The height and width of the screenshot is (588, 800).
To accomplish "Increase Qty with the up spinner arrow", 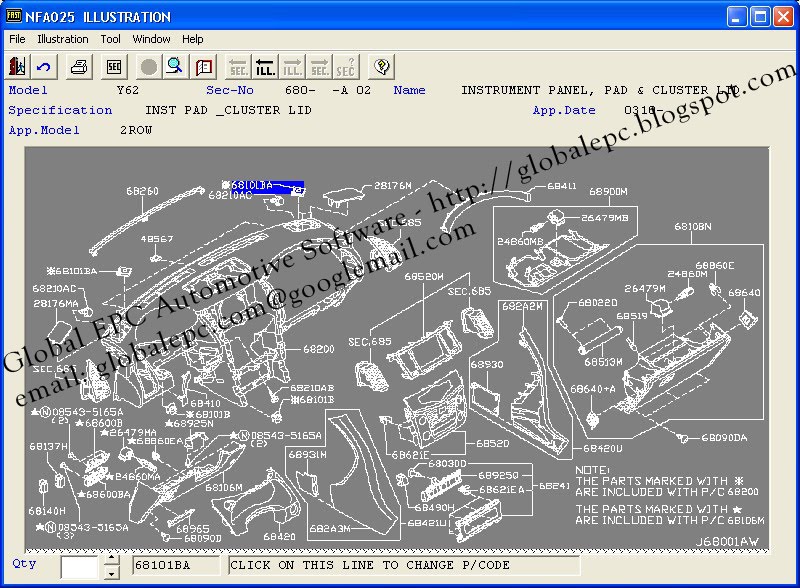I will pyautogui.click(x=111, y=560).
